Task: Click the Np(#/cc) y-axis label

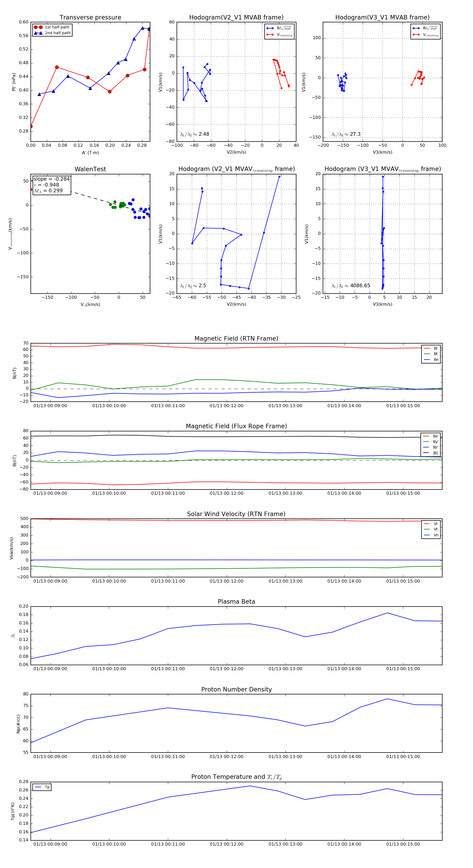Action: 18,724
